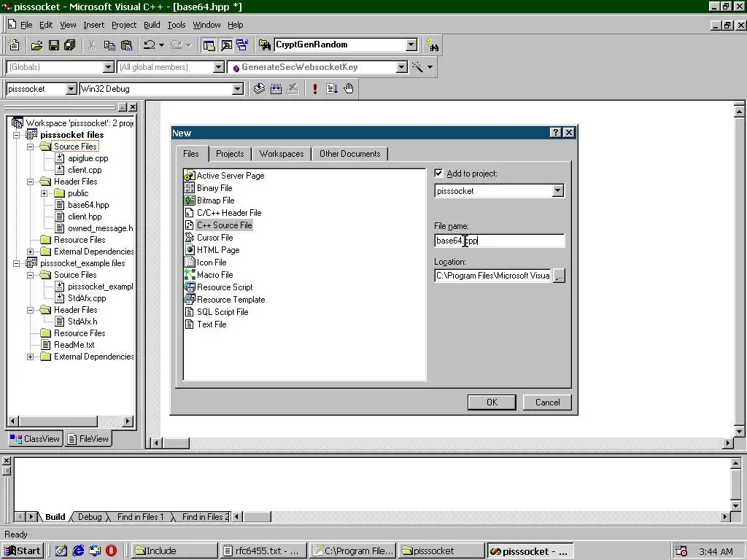Image resolution: width=747 pixels, height=560 pixels.
Task: Switch to the Debug output tab
Action: click(x=90, y=517)
